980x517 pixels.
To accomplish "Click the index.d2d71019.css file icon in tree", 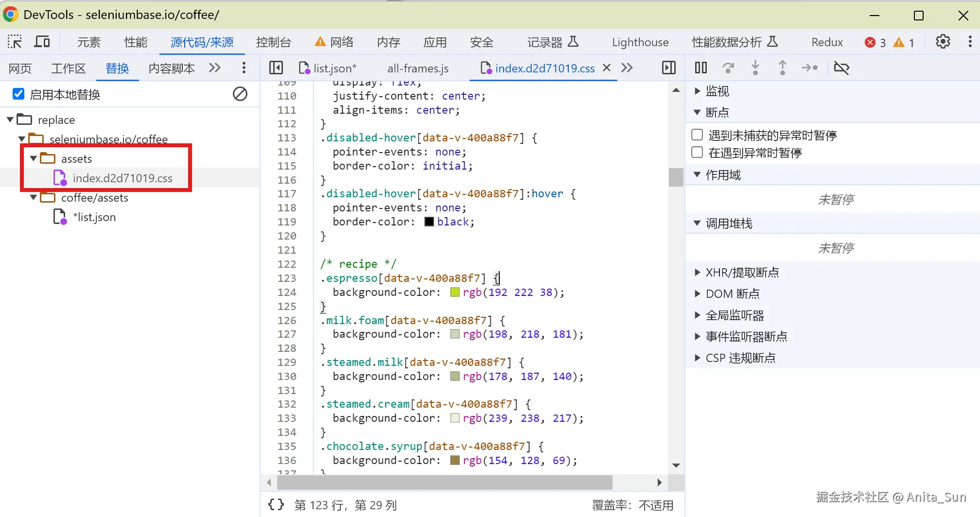I will click(x=60, y=178).
